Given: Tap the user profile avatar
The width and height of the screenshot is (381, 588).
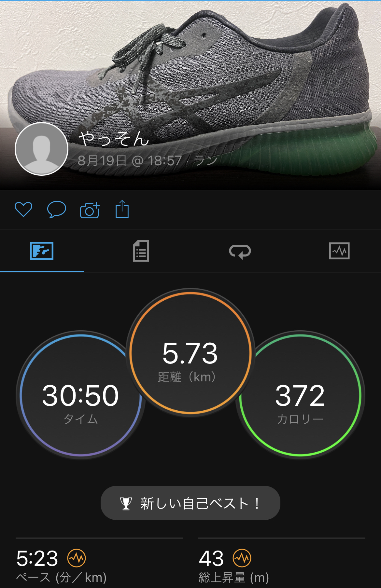Looking at the screenshot, I should tap(41, 149).
